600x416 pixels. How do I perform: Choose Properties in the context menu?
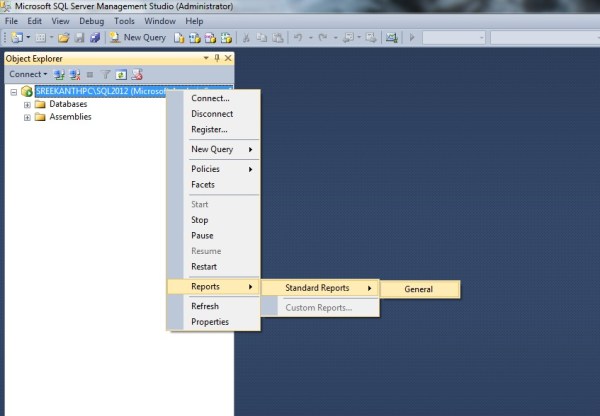tap(210, 322)
